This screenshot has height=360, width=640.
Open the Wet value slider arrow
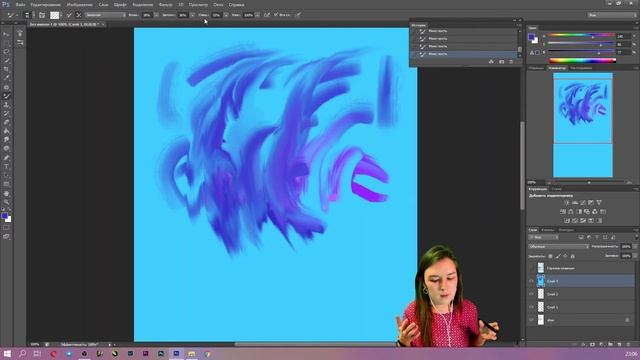point(157,15)
